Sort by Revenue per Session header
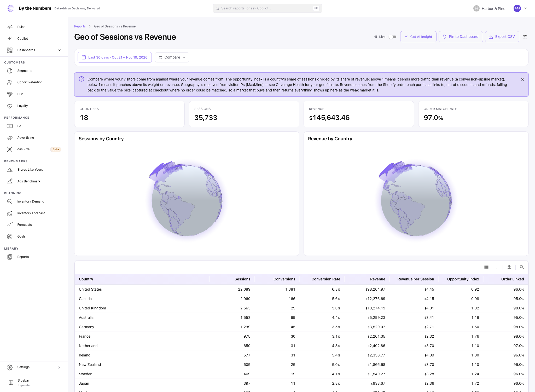The image size is (535, 392). (x=416, y=279)
